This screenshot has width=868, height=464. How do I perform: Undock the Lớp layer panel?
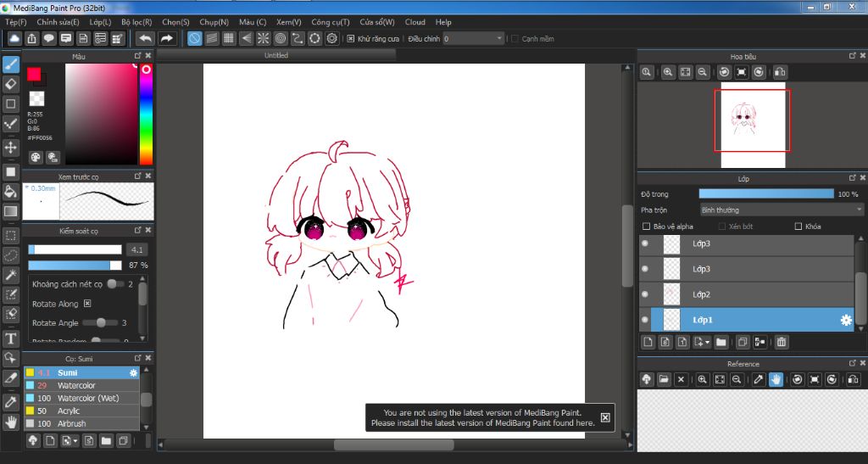853,178
